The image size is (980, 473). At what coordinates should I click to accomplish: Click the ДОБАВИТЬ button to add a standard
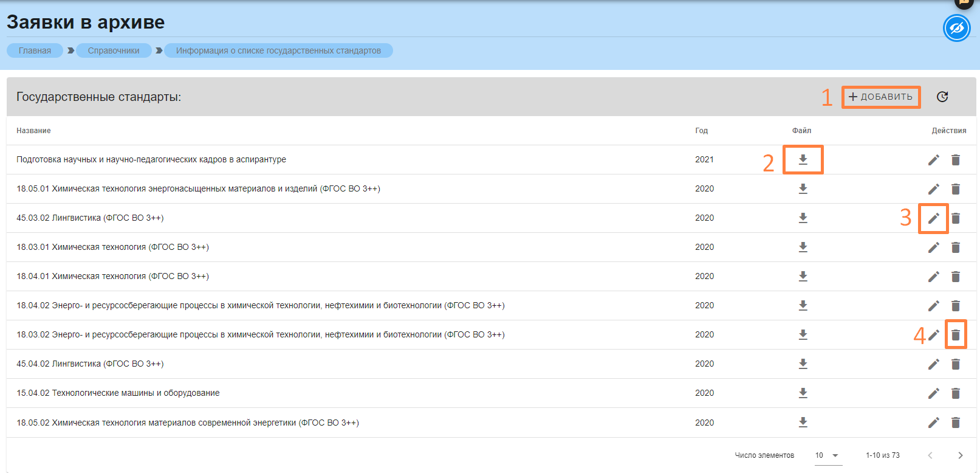(x=880, y=97)
